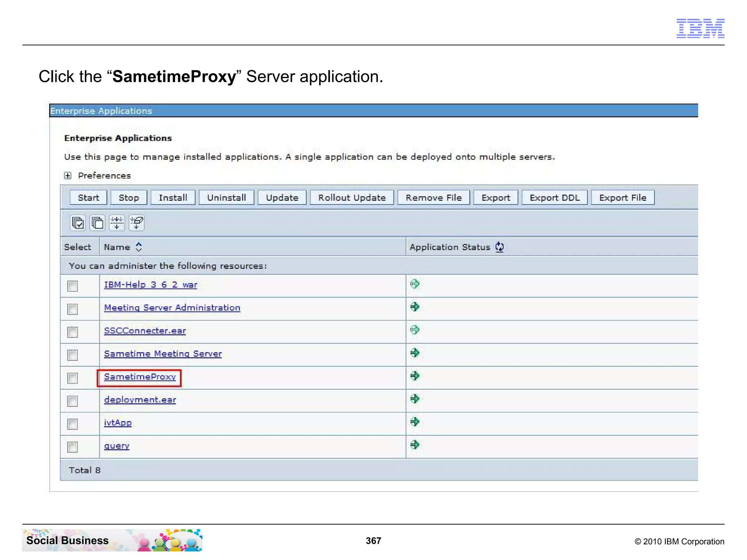747x560 pixels.
Task: Check the query checkbox
Action: point(73,447)
